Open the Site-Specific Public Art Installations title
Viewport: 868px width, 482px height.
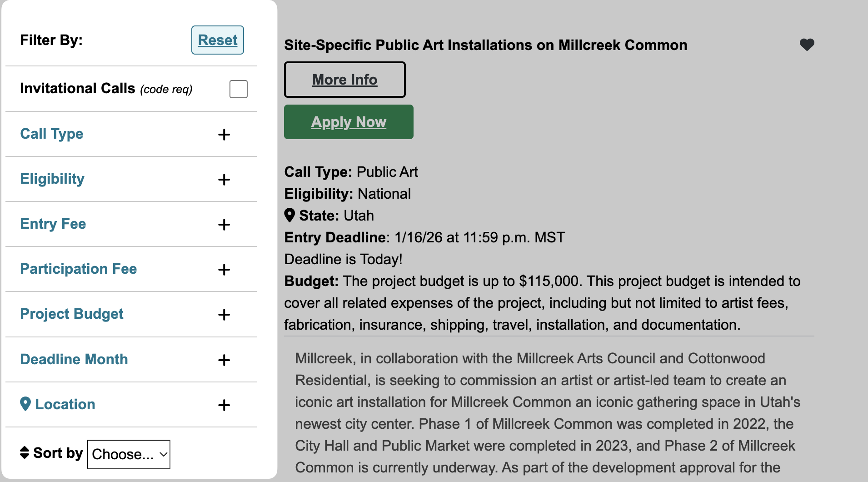click(485, 45)
